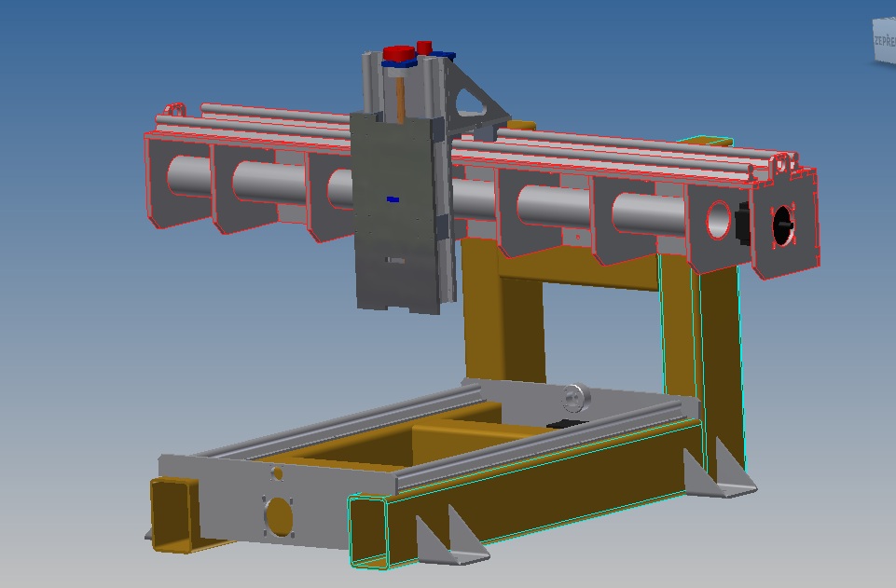Screen dimensions: 896x588
Task: Select the circular motor flange on the front base plate
Action: (x=279, y=515)
